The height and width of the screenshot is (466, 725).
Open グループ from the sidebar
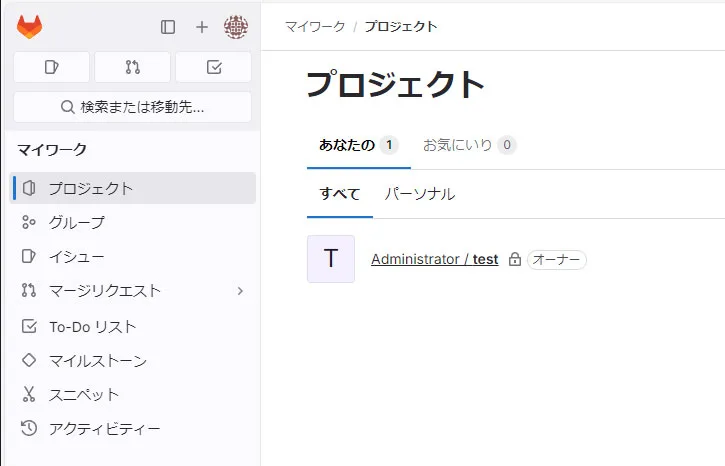pyautogui.click(x=133, y=222)
